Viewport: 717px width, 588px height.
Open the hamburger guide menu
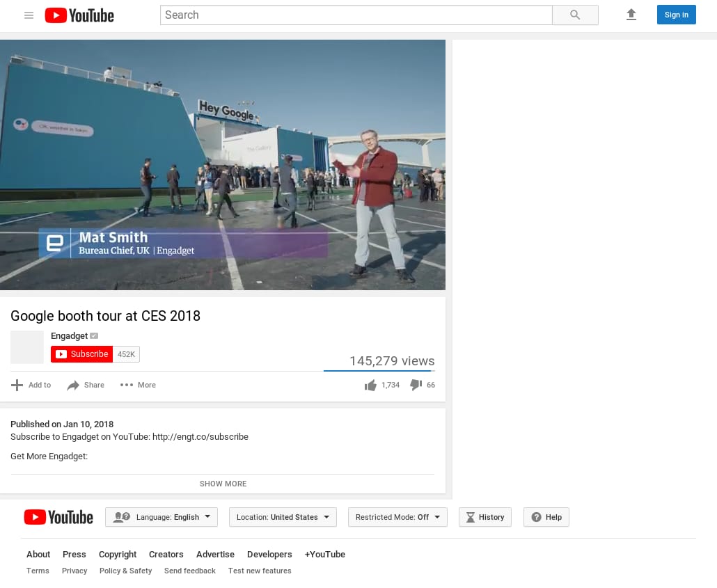(29, 15)
